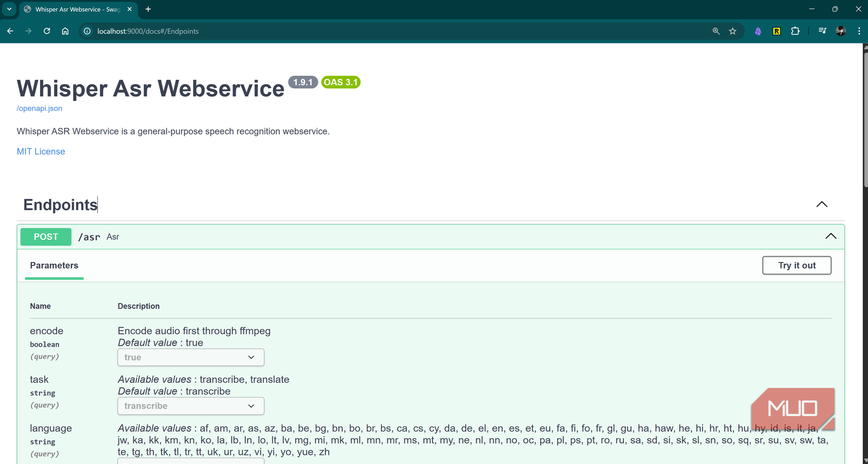Click the OAS 3.1 badge
The width and height of the screenshot is (868, 464).
tap(341, 82)
